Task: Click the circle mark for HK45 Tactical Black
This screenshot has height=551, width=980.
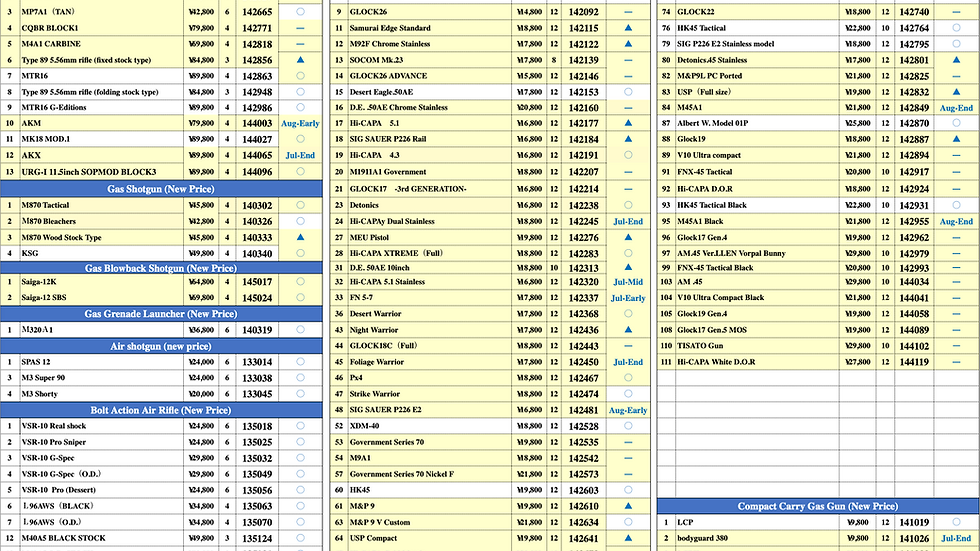Action: coord(956,205)
